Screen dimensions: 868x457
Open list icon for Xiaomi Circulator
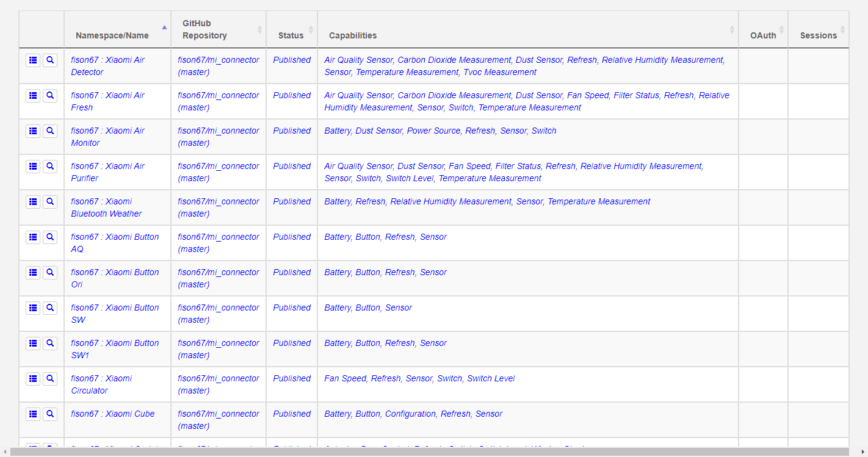[34, 379]
